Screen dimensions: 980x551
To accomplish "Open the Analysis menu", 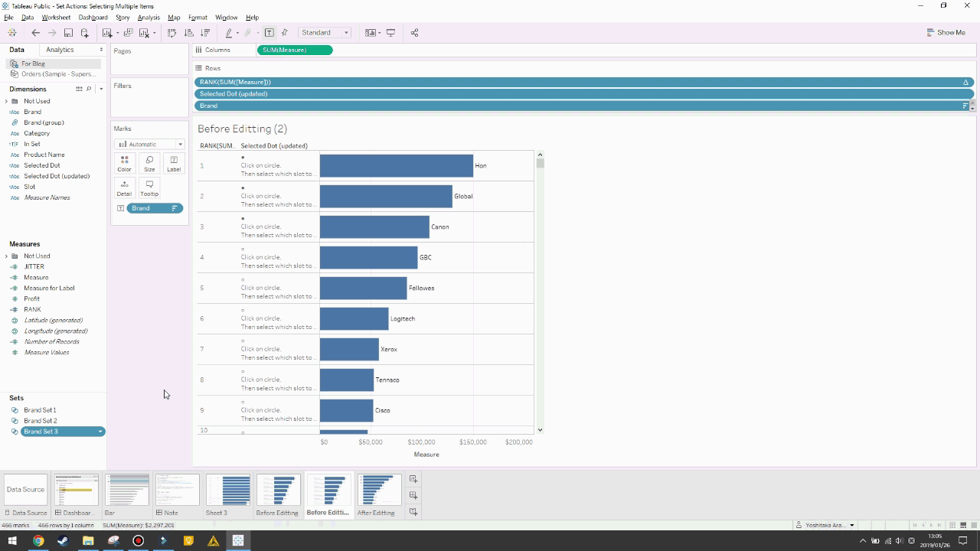I will click(x=149, y=18).
